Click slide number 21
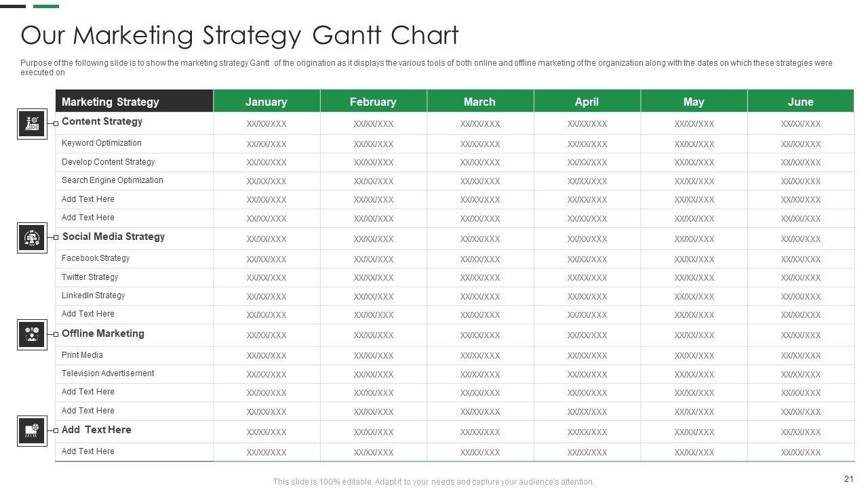Viewport: 868px width, 488px height. [848, 478]
